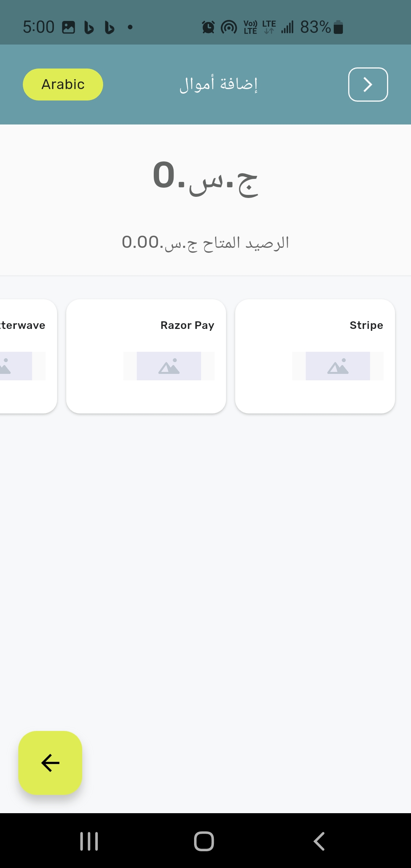Select the partially visible Flutterwave label

click(23, 325)
